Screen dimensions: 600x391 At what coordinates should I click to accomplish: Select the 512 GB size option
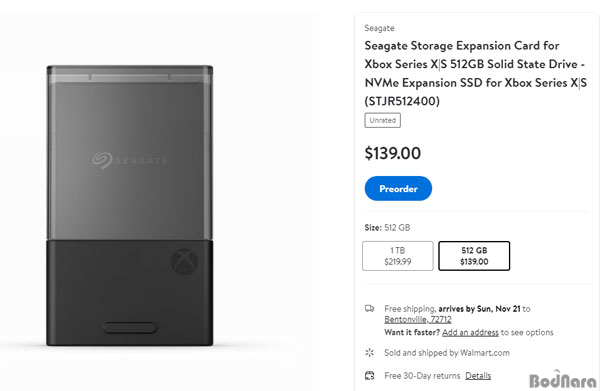point(474,256)
